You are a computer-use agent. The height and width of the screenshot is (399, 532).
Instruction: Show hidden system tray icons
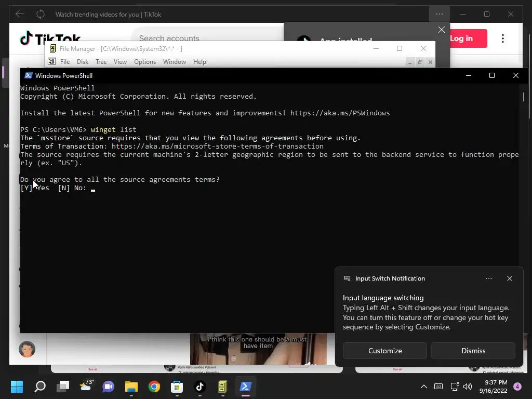click(424, 387)
